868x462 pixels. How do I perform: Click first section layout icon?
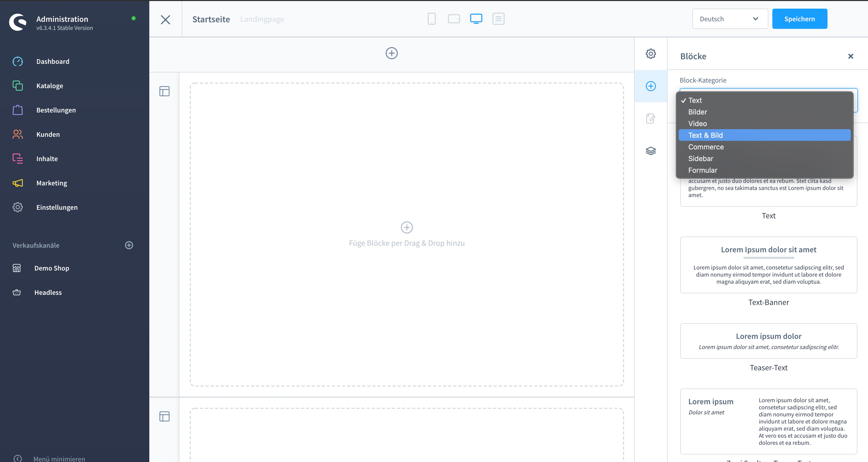click(x=164, y=91)
